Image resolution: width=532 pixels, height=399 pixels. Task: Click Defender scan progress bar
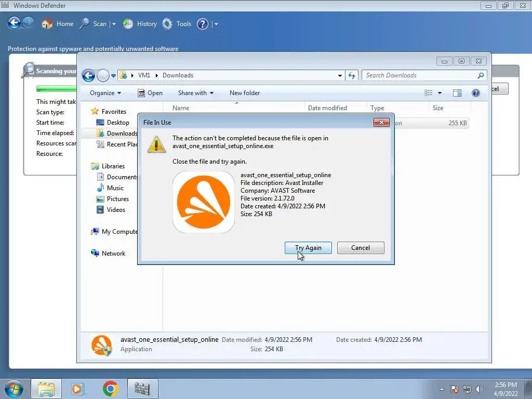pos(56,89)
